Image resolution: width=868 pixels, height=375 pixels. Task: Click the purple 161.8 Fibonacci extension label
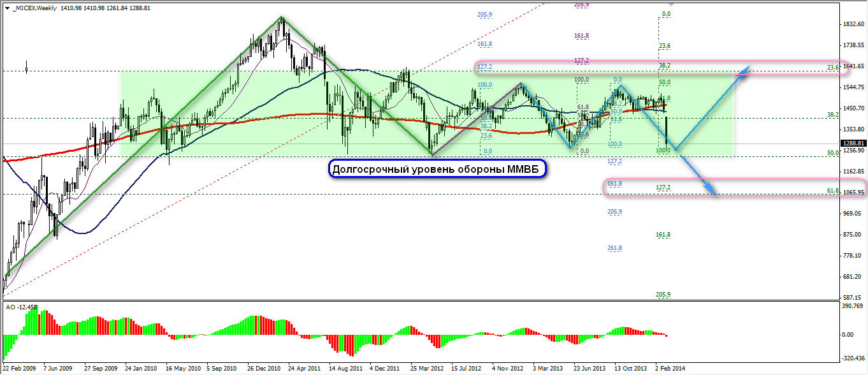point(581,36)
